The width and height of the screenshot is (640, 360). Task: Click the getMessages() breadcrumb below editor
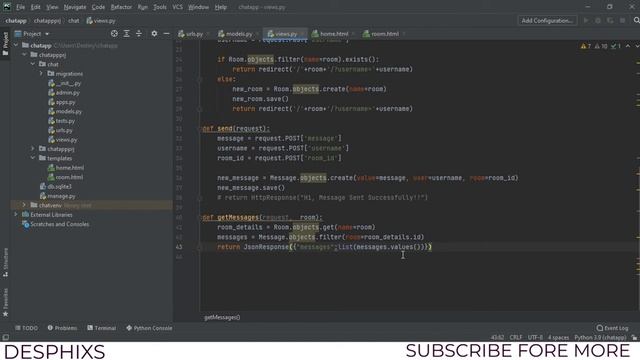point(222,318)
